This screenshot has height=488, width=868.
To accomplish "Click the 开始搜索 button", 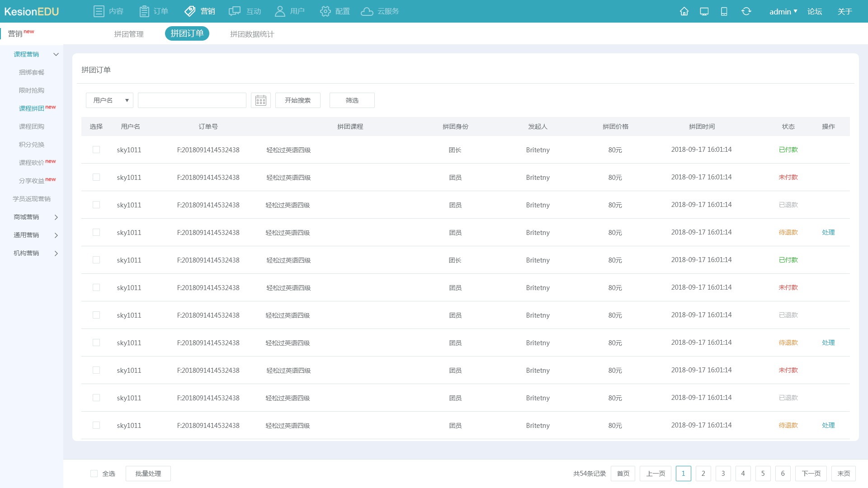I will (x=297, y=100).
